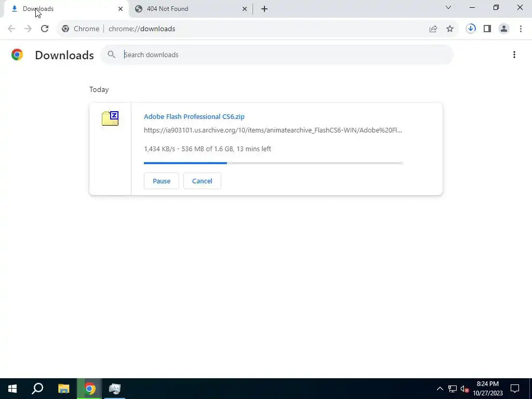Close the 404 Not Found tab
532x399 pixels.
(x=245, y=9)
